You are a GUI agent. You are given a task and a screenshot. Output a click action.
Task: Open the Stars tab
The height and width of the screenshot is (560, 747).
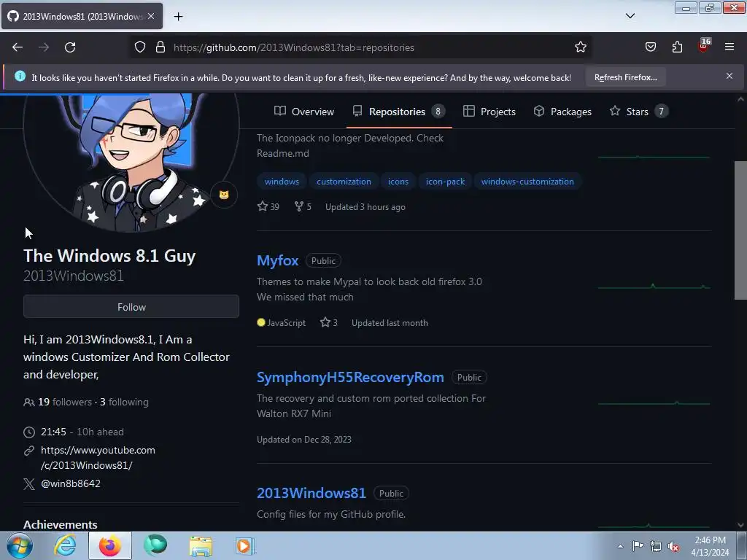(639, 112)
